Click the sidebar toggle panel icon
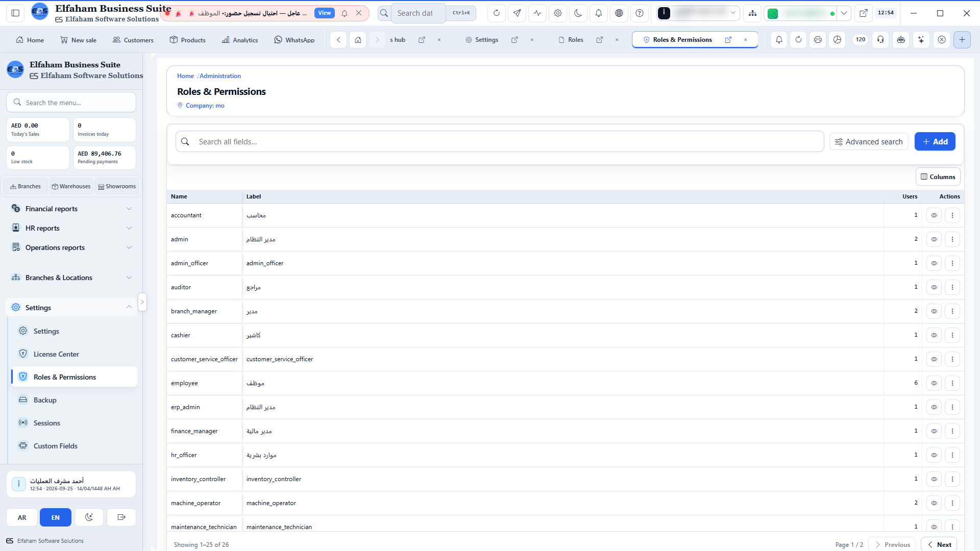This screenshot has height=551, width=980. [15, 13]
